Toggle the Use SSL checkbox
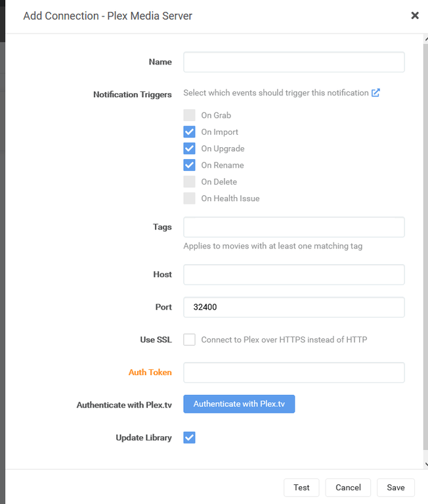The image size is (428, 504). point(189,340)
